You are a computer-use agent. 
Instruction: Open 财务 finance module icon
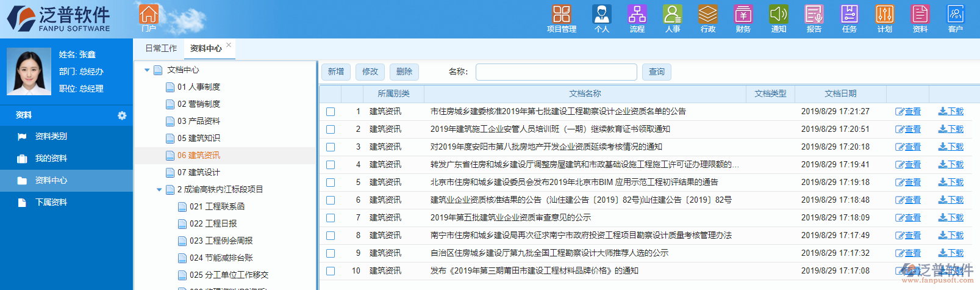pyautogui.click(x=743, y=18)
